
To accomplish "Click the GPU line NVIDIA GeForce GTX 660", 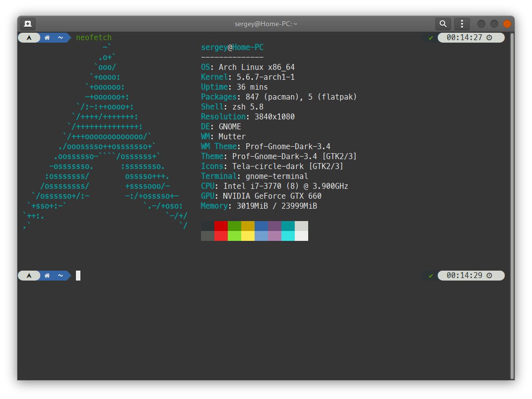I will (x=261, y=196).
